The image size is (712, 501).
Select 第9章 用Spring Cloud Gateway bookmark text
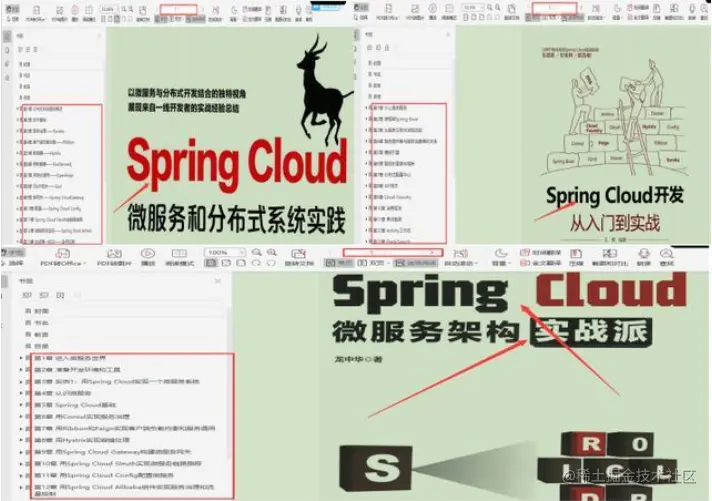click(113, 452)
